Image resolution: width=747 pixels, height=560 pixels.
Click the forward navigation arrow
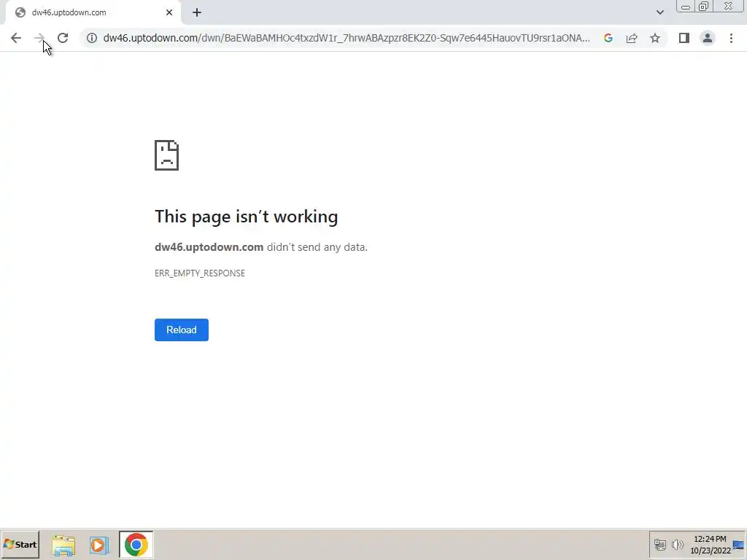39,38
